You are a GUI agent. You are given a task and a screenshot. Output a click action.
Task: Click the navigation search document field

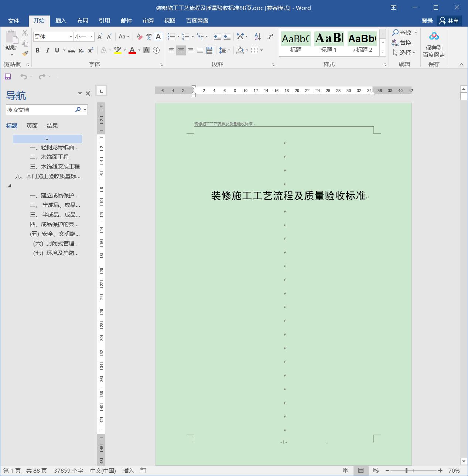coord(40,110)
